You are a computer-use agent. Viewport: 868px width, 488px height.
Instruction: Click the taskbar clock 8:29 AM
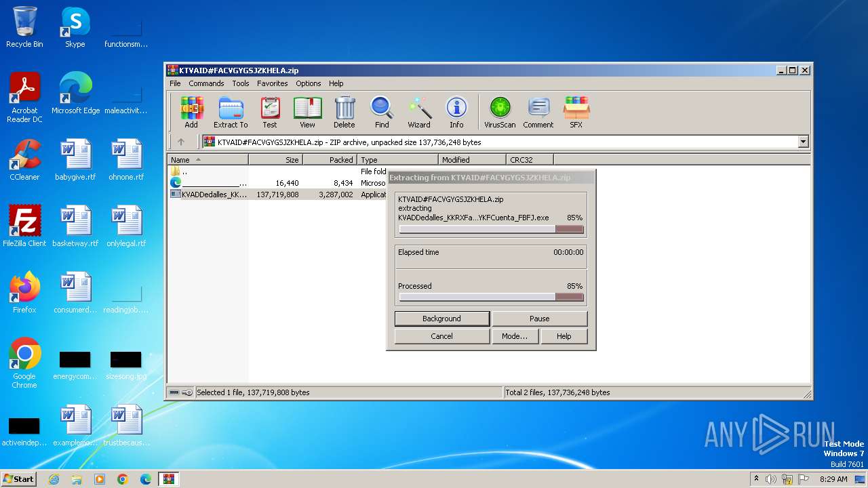click(833, 479)
